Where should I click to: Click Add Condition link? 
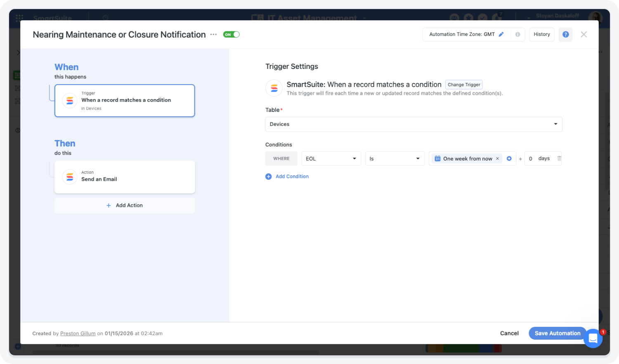287,176
